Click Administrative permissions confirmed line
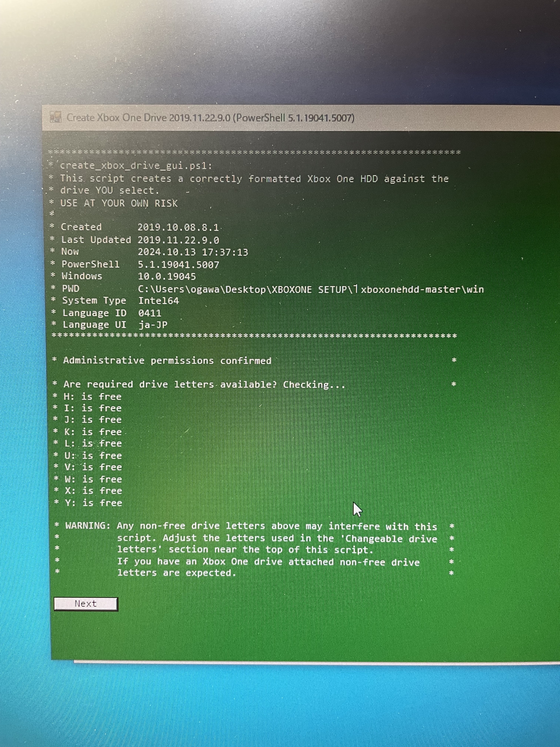The image size is (560, 747). pyautogui.click(x=167, y=361)
